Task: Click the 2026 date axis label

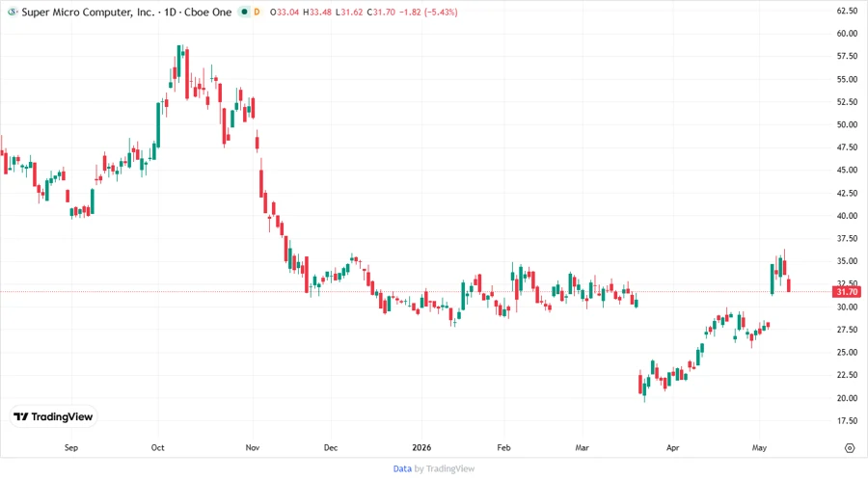Action: click(x=421, y=447)
